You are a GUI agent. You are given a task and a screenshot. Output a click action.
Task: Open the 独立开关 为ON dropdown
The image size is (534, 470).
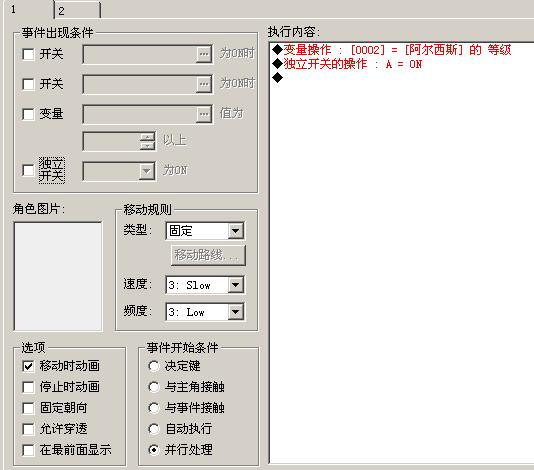pos(146,171)
